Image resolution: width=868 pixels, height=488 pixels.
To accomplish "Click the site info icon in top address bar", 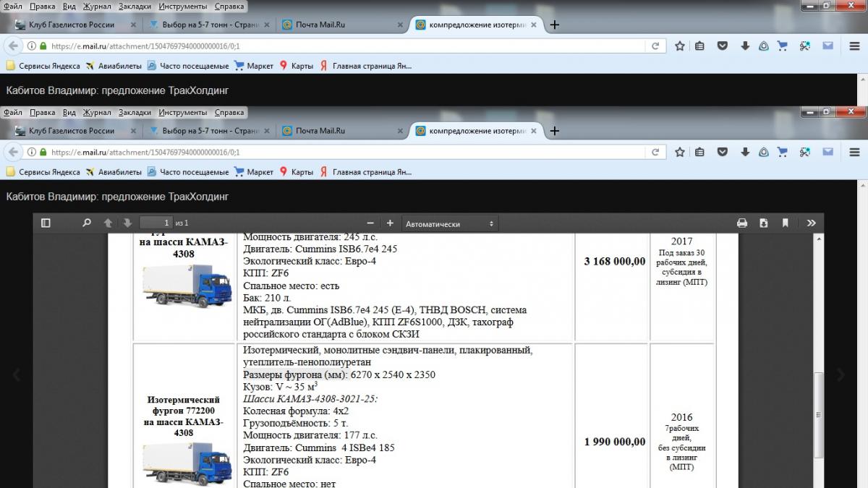I will pos(32,46).
